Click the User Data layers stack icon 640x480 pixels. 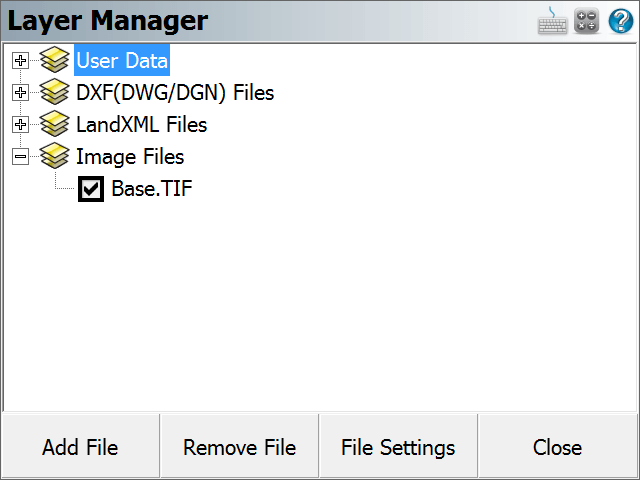pyautogui.click(x=55, y=60)
